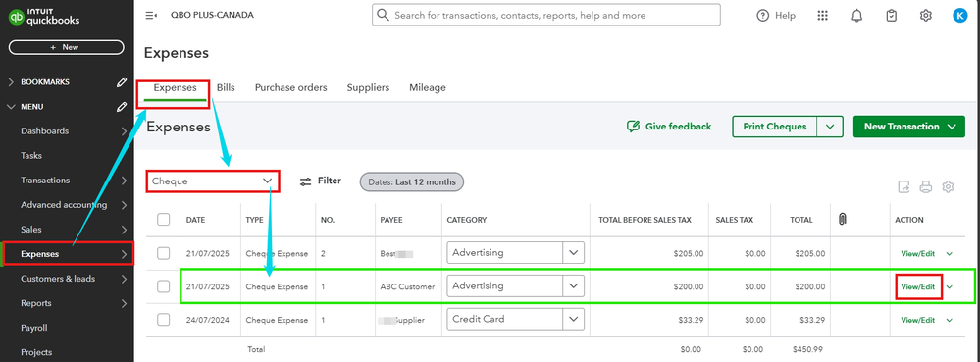Open table settings gear icon
Screen dimensions: 980x362
pos(949,186)
